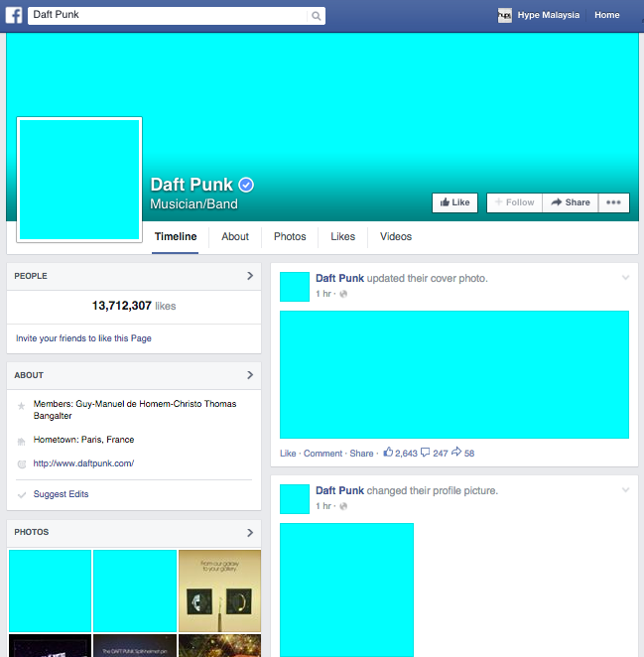
Task: Click the Hype Malaysia profile avatar
Action: (x=505, y=15)
